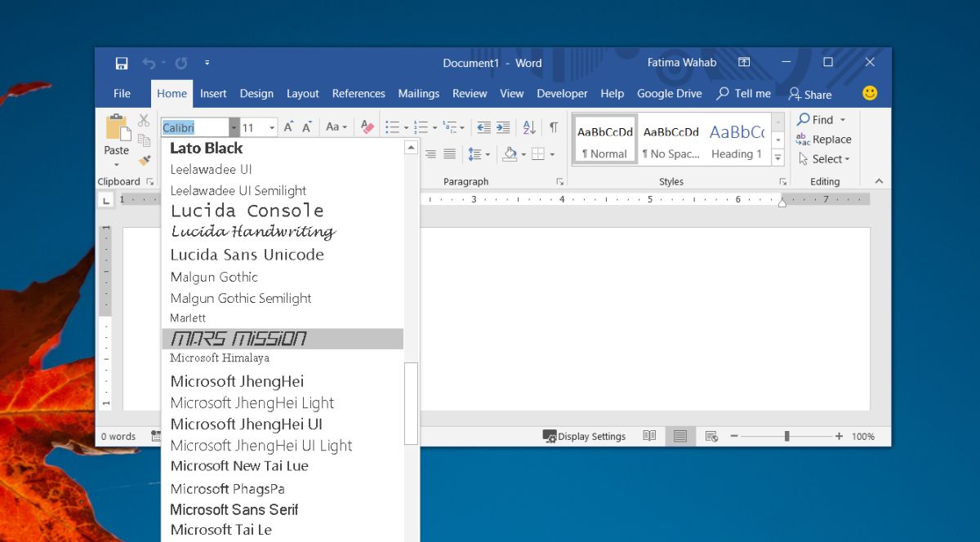Open the References ribbon tab

(359, 94)
